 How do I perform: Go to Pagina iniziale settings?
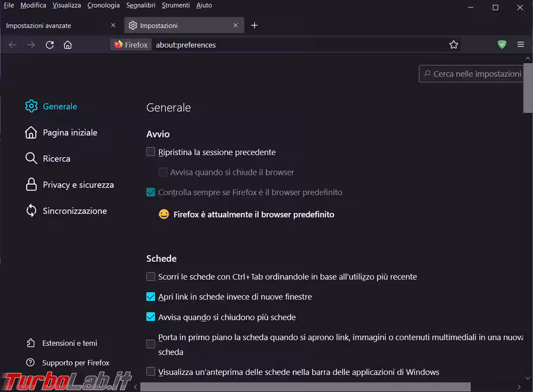[69, 133]
